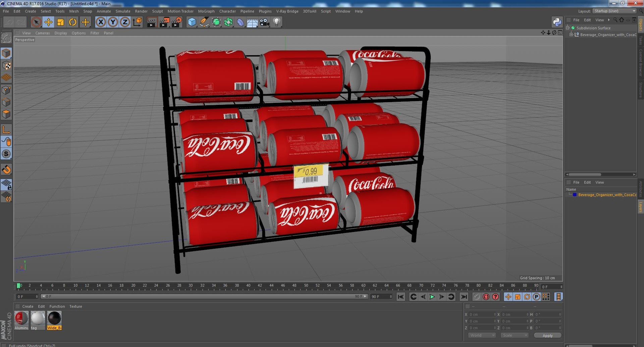644x347 pixels.
Task: Click the Objects manager horizontal scrollbar
Action: click(x=600, y=174)
